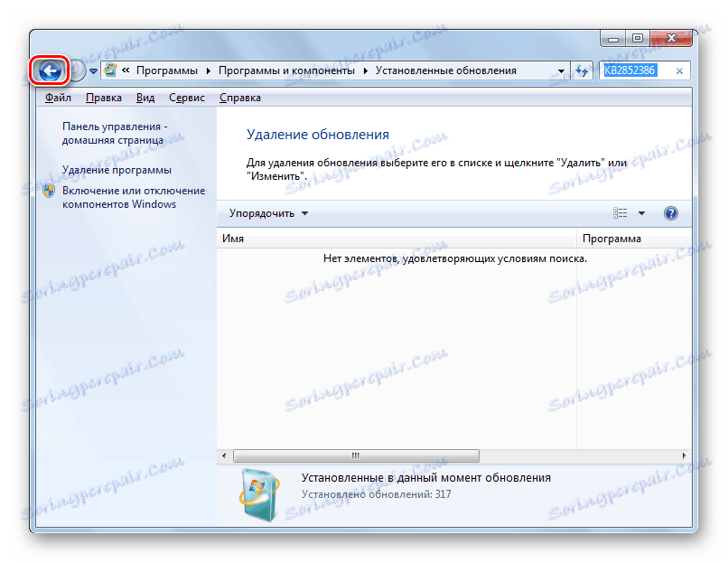Sort by the Программа column header

634,239
